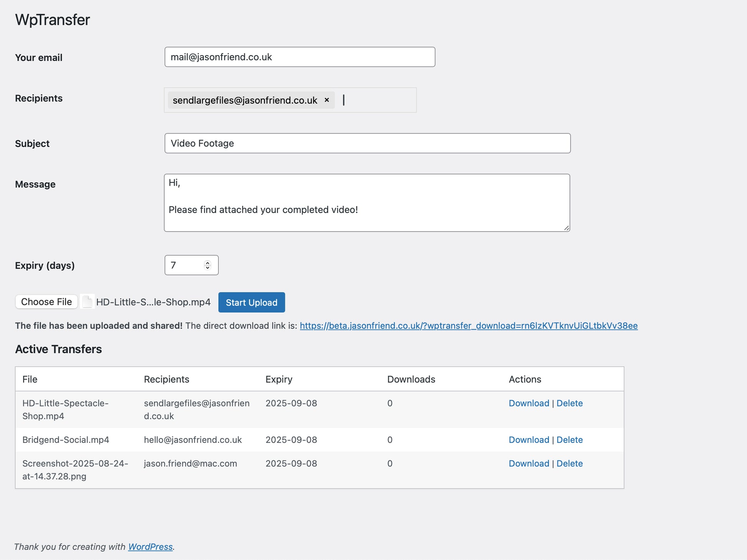This screenshot has width=747, height=560.
Task: Delete the Bridgend-Social.mp4 transfer
Action: pos(569,440)
